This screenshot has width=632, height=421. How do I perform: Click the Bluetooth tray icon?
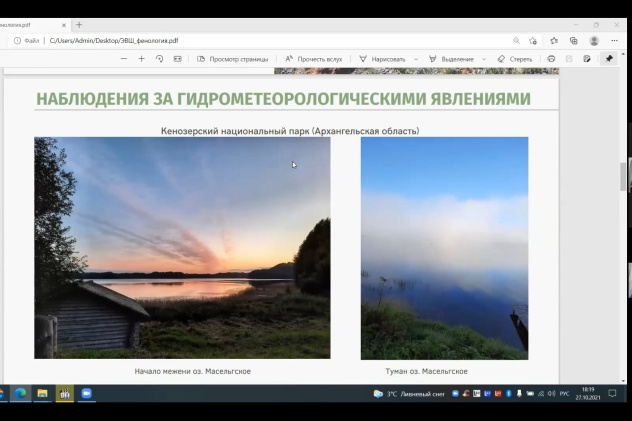click(x=509, y=394)
